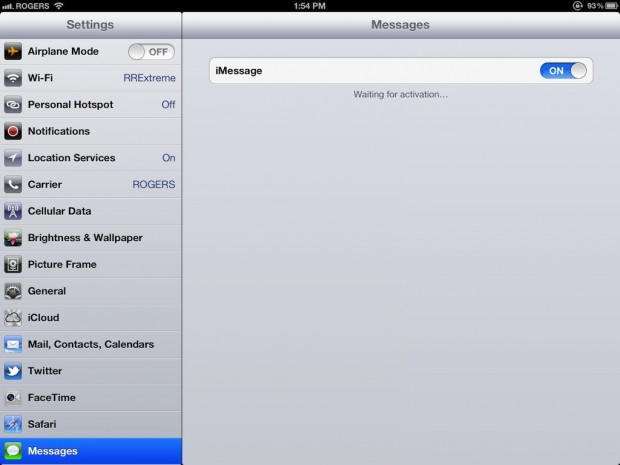Open Safari settings
Screen dimensions: 620x465
(x=91, y=424)
